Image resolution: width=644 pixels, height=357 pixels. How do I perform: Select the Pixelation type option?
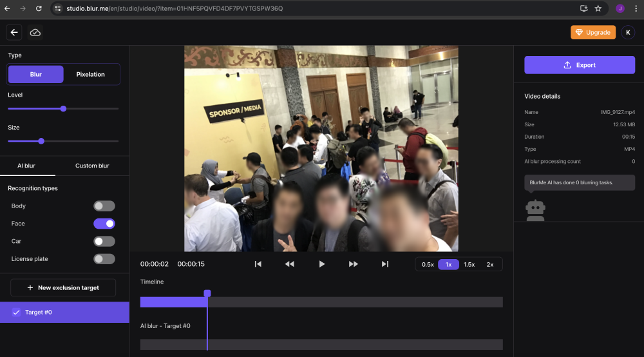(x=90, y=74)
